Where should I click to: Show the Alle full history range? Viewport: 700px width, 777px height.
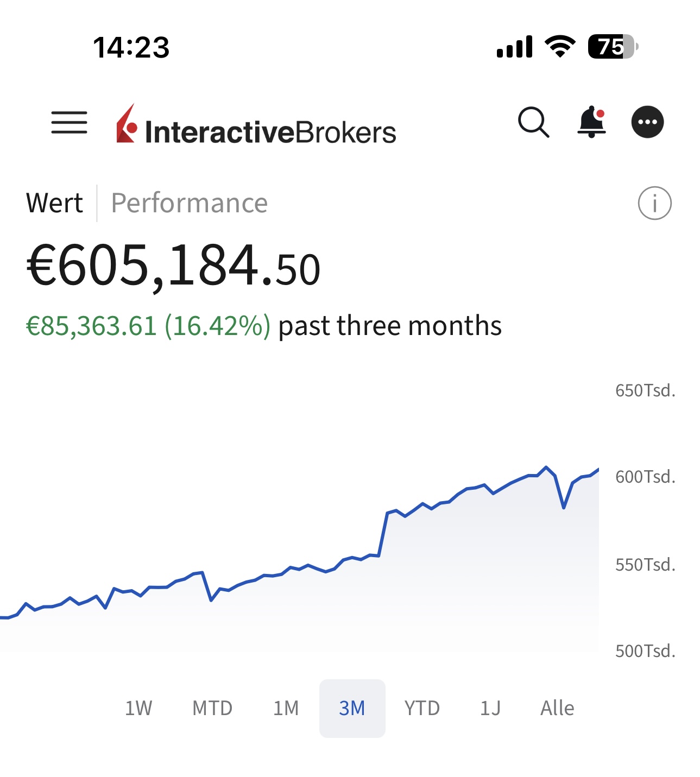(x=557, y=708)
